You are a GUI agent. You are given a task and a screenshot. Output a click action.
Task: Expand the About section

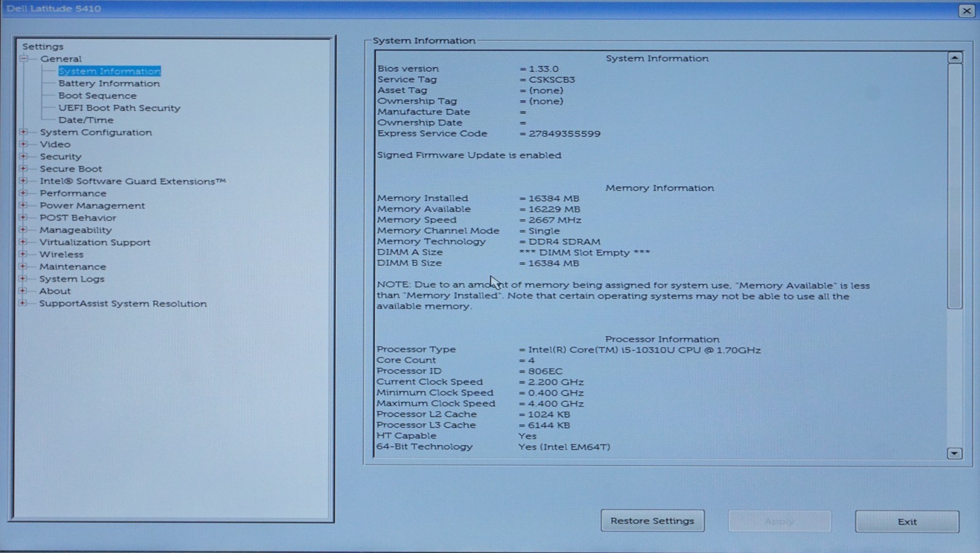(x=23, y=291)
